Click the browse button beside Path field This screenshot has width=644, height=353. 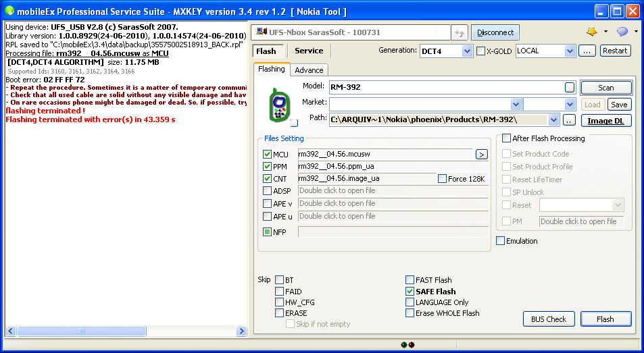569,120
